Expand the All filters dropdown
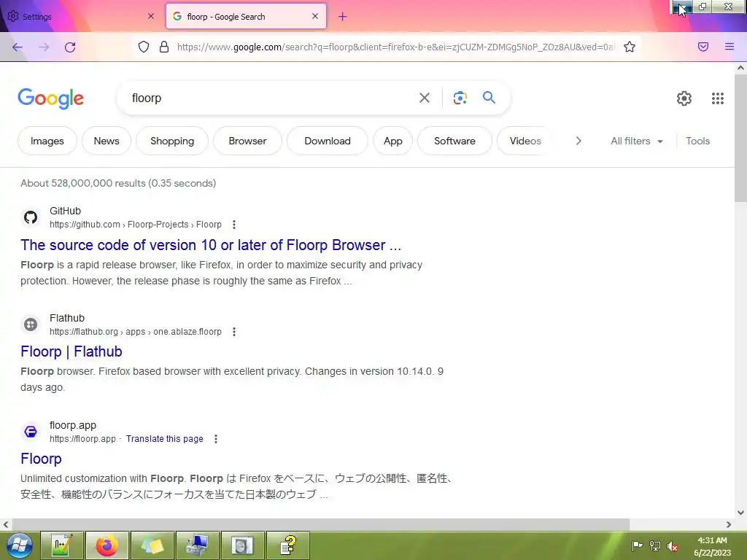Screen dimensions: 747x560 636,141
